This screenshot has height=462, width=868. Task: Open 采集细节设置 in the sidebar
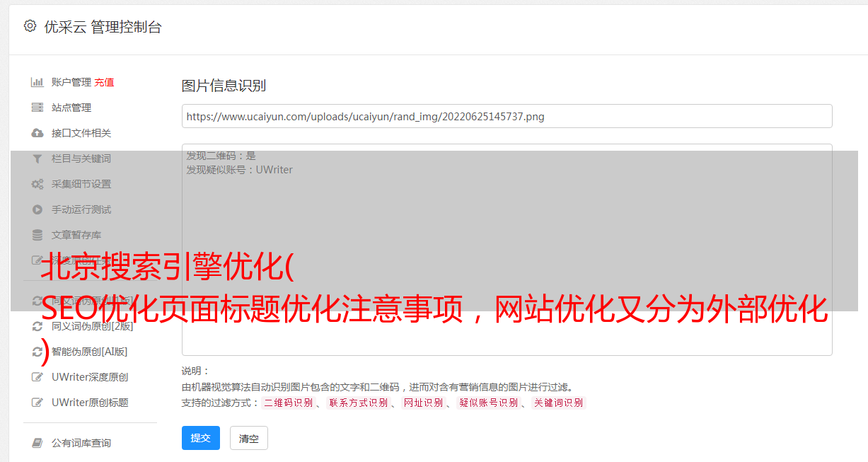81,184
